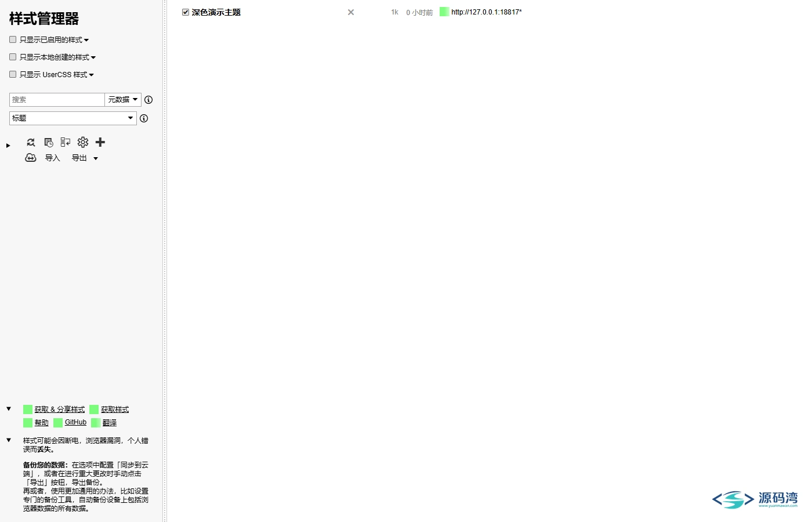Open the update history icon with the clock
Viewport: 812px width, 522px height.
(x=49, y=142)
